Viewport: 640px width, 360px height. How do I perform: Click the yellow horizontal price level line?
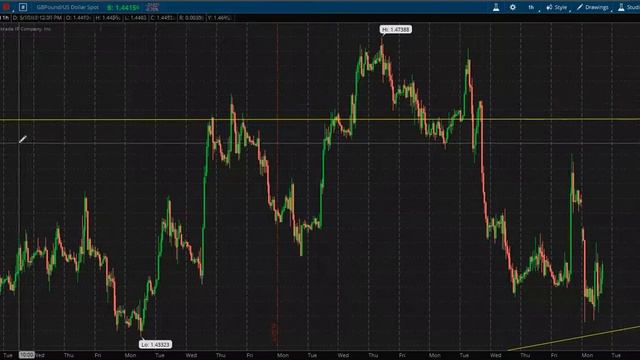click(x=320, y=119)
